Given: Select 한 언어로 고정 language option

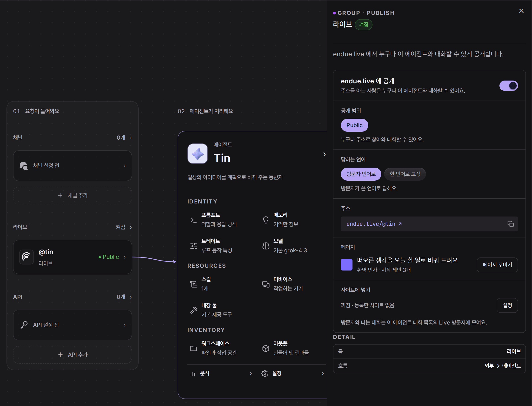Looking at the screenshot, I should click(x=405, y=174).
